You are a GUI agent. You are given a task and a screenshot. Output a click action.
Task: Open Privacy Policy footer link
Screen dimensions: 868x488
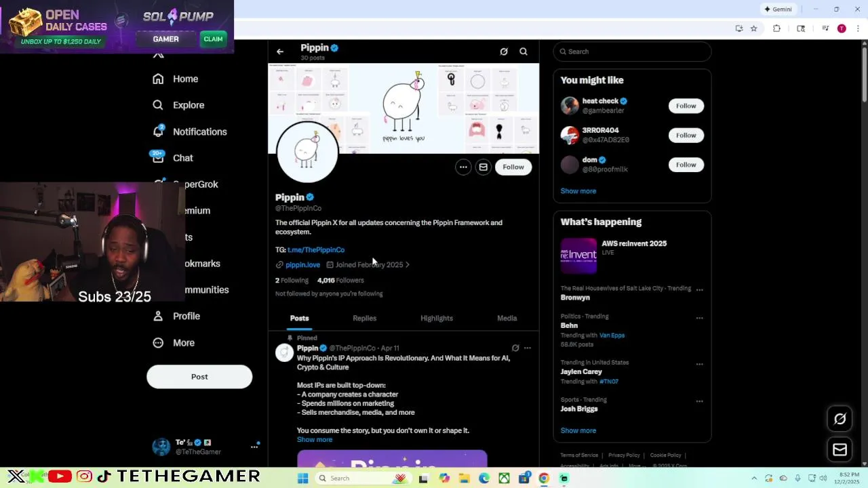point(624,455)
